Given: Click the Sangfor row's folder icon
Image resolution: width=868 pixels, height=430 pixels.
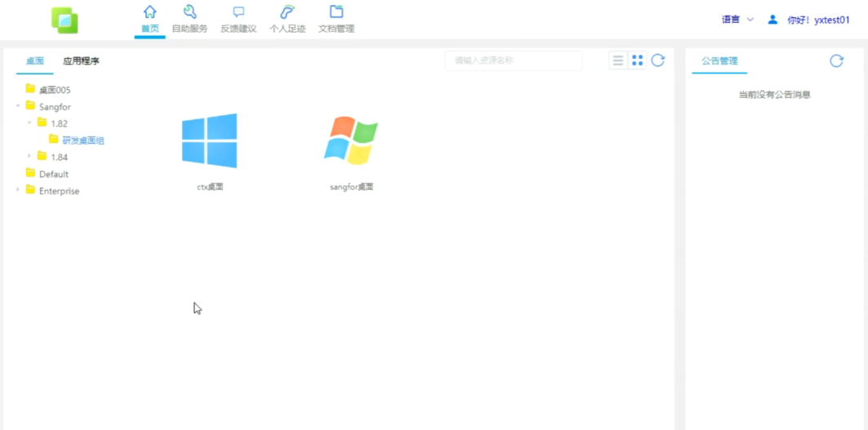Looking at the screenshot, I should tap(30, 105).
